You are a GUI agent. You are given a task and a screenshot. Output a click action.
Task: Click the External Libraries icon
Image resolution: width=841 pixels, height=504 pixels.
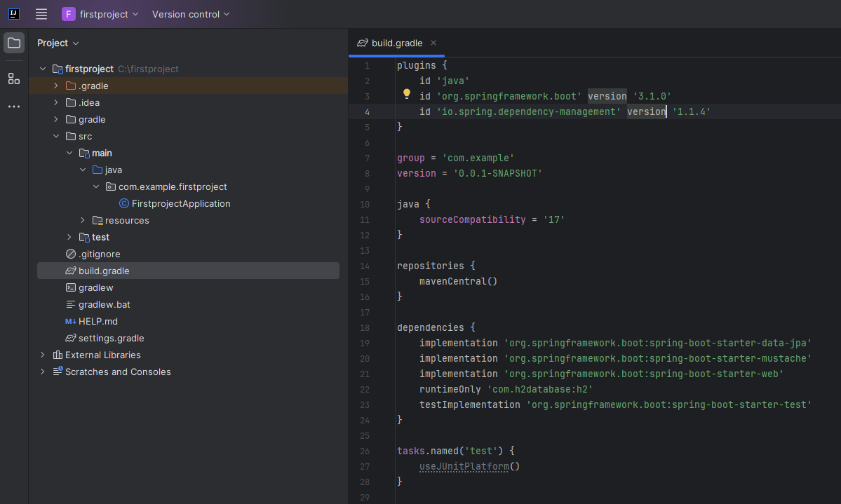coord(58,355)
